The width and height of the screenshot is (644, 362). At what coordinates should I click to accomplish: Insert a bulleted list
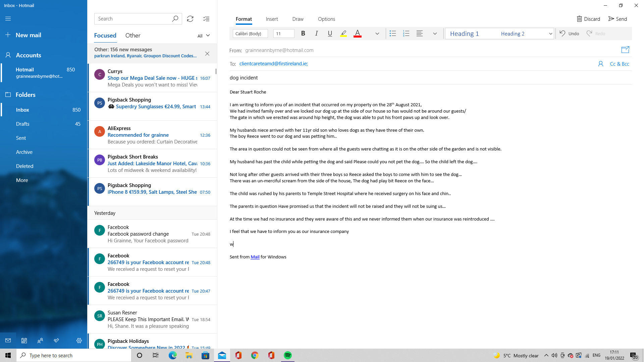tap(393, 34)
